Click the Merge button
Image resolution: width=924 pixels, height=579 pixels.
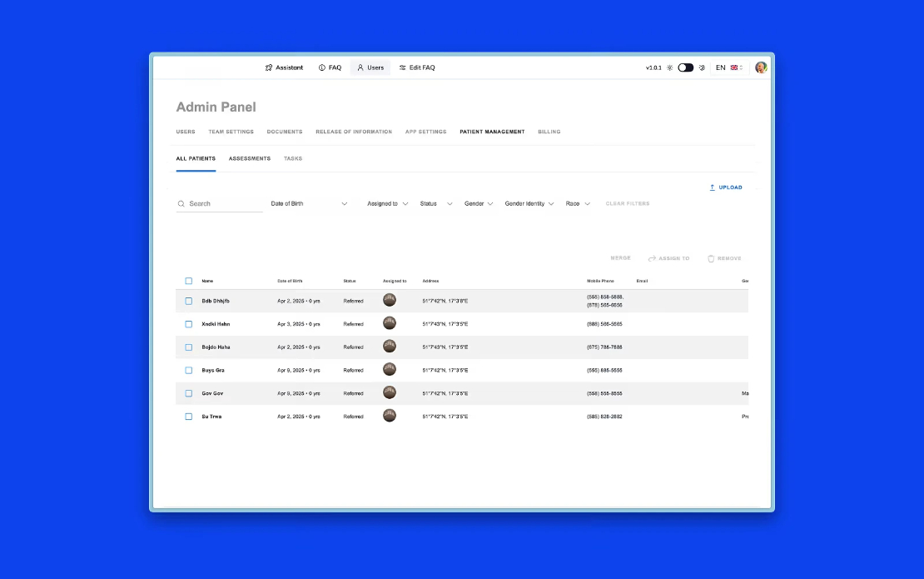tap(620, 258)
